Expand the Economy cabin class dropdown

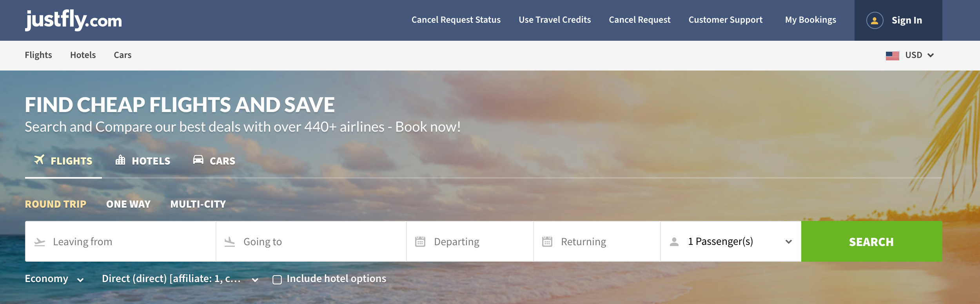tap(54, 279)
